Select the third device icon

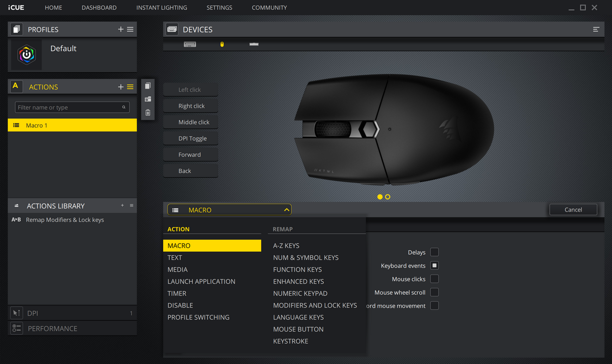254,44
